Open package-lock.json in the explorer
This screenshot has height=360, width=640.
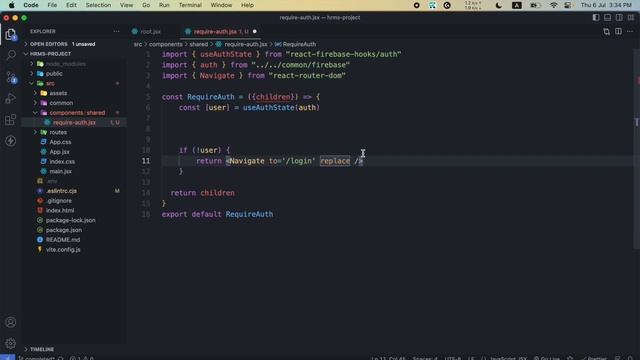coord(71,220)
